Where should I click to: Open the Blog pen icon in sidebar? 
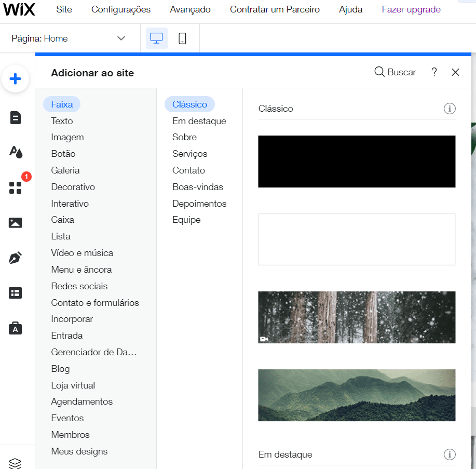[15, 258]
